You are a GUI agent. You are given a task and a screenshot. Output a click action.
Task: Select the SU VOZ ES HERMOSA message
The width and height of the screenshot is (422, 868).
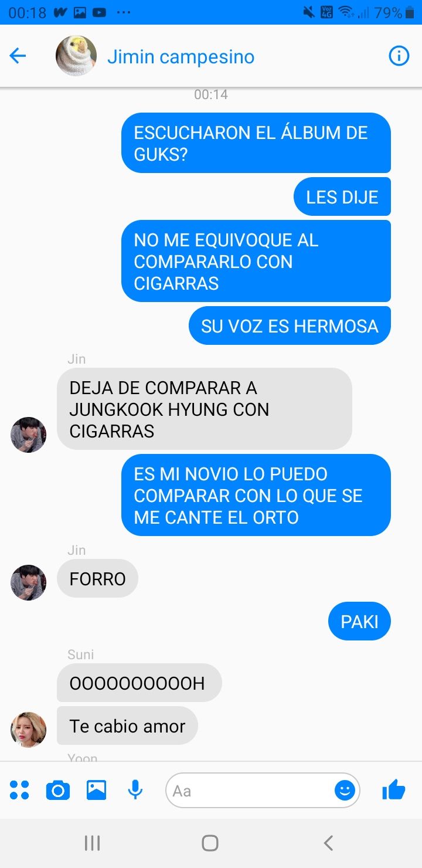click(x=290, y=325)
